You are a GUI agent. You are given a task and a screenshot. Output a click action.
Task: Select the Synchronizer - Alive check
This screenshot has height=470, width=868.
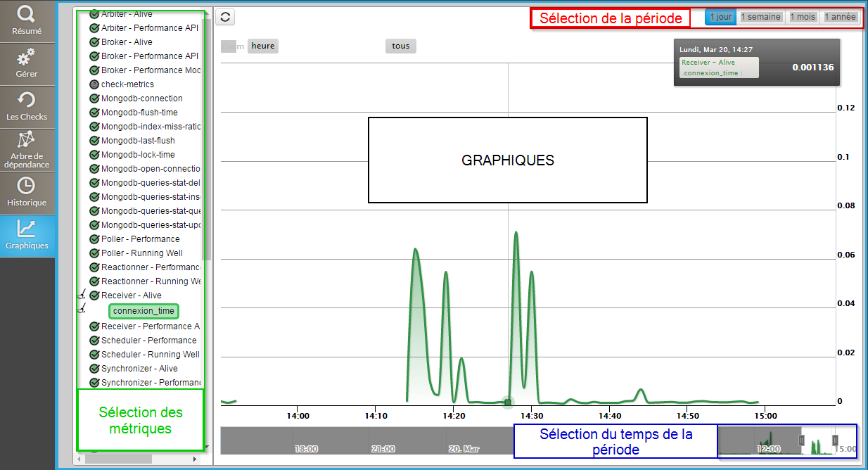click(139, 369)
